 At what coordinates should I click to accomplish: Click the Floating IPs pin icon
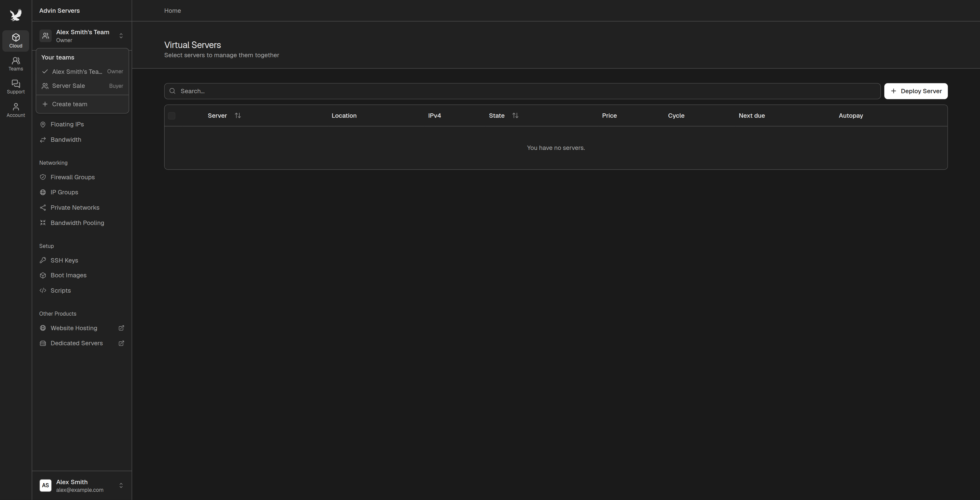(43, 125)
